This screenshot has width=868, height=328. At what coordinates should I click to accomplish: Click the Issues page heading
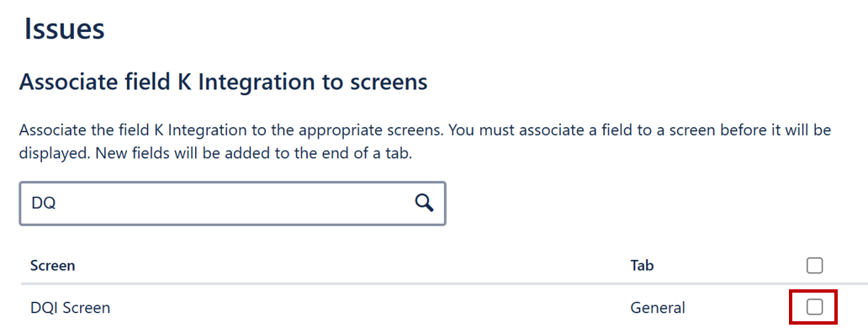coord(64,29)
